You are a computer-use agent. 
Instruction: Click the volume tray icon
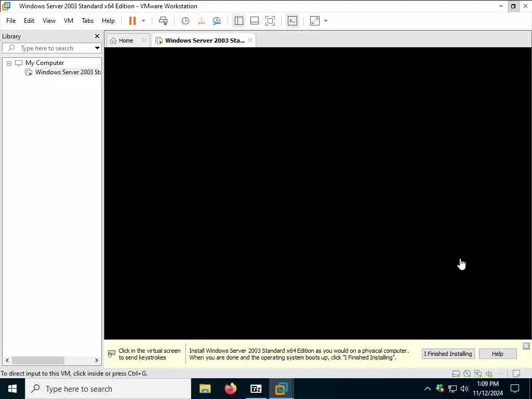464,389
